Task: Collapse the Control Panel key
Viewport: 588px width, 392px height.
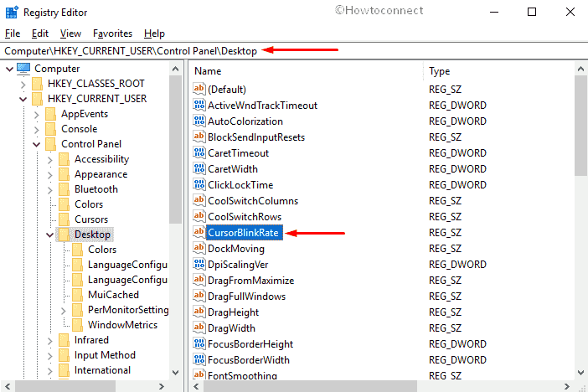Action: click(x=36, y=144)
